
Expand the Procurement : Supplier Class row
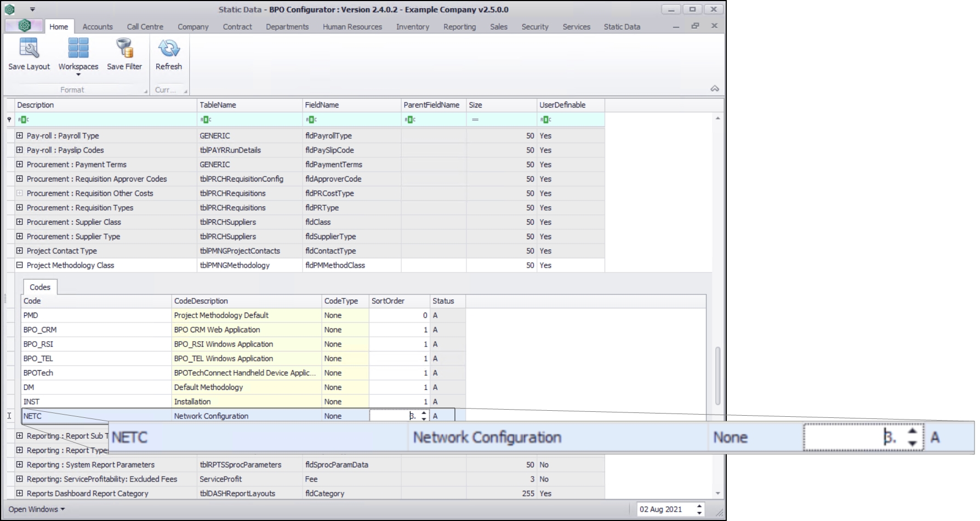pos(20,222)
